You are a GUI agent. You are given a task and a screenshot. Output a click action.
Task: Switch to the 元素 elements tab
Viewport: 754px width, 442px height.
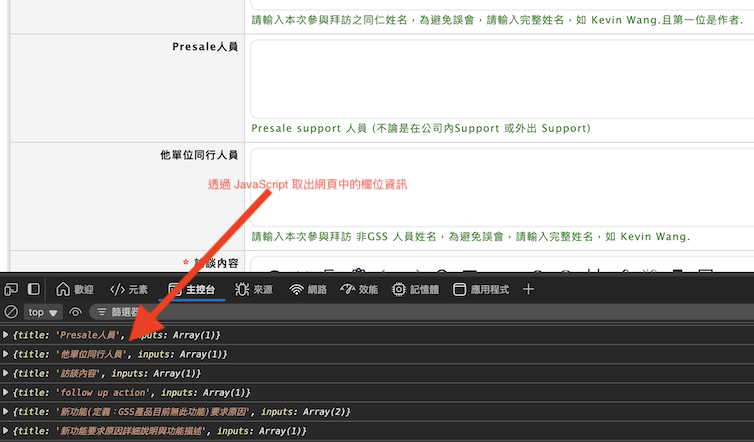click(129, 289)
